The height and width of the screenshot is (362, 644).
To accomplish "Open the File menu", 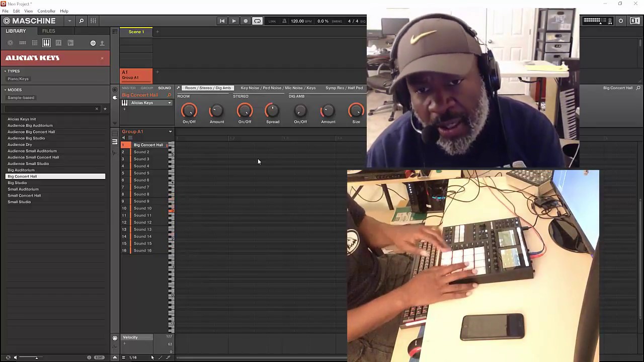I will pyautogui.click(x=5, y=11).
